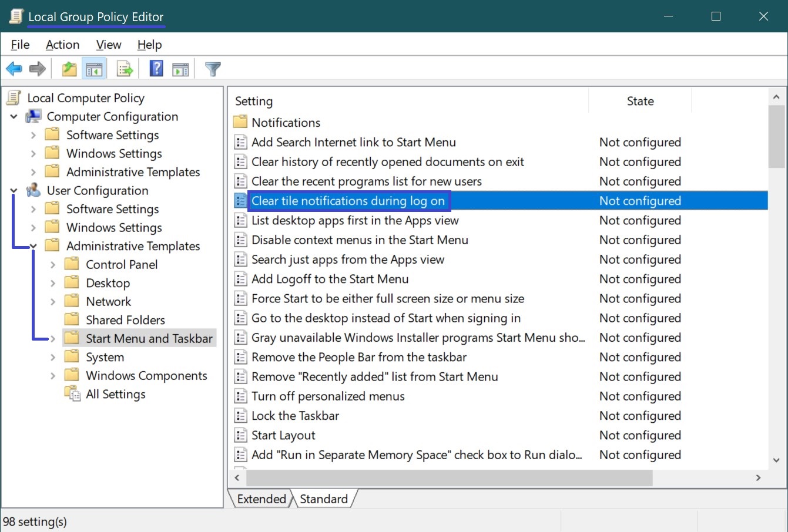788x532 pixels.
Task: Select Windows Settings under Computer Configuration
Action: [114, 153]
